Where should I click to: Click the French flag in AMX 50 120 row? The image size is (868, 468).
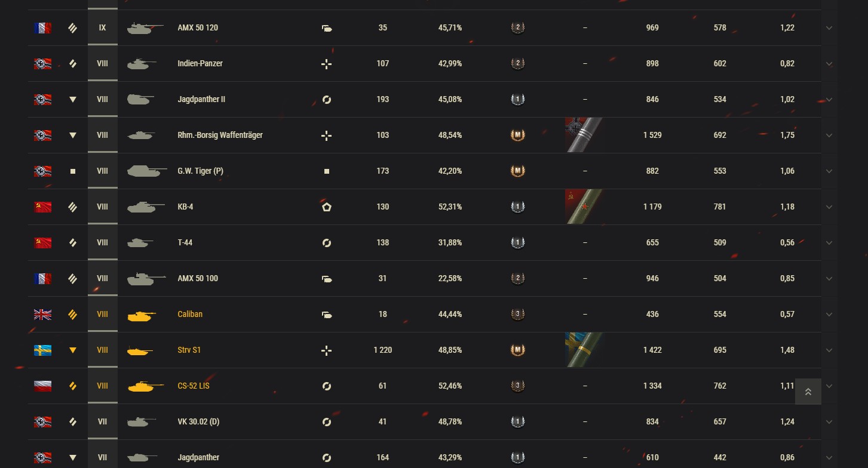pos(42,28)
